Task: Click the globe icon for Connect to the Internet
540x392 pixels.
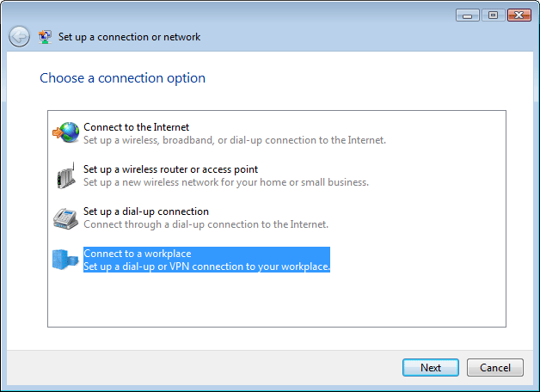Action: (x=65, y=132)
